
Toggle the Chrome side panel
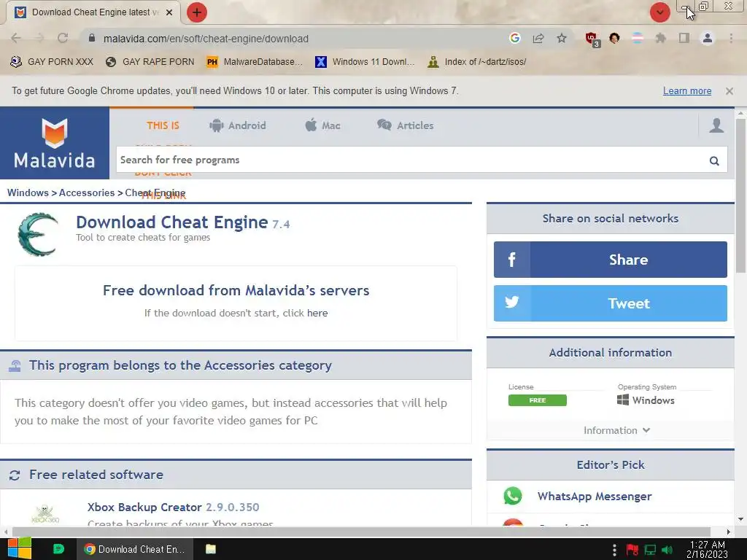click(x=684, y=38)
